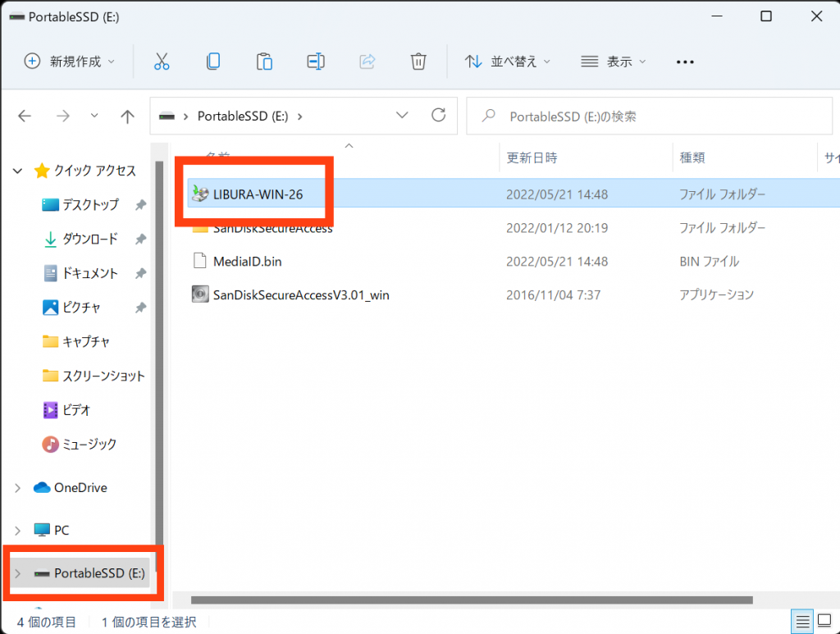
Task: Open the 表示 view menu
Action: pos(614,62)
